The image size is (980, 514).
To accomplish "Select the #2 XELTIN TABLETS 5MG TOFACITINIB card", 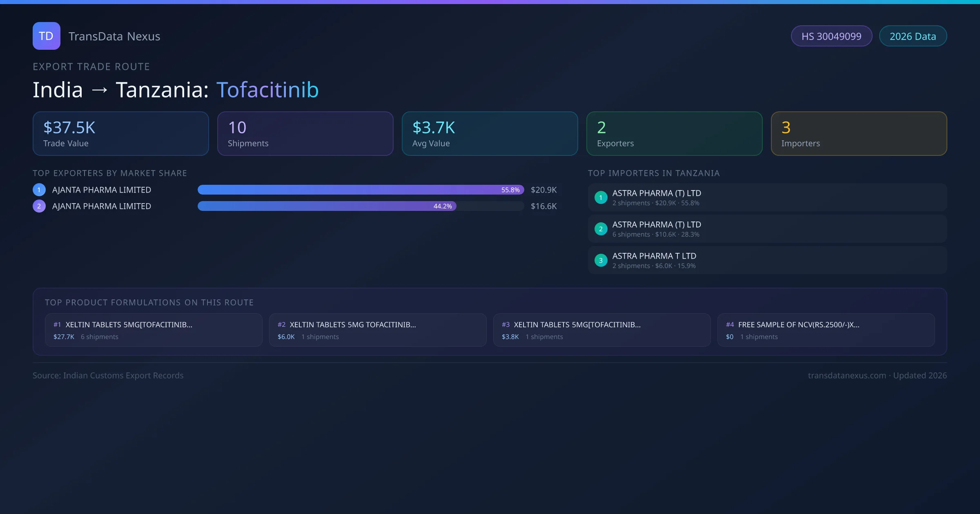I will (x=378, y=330).
